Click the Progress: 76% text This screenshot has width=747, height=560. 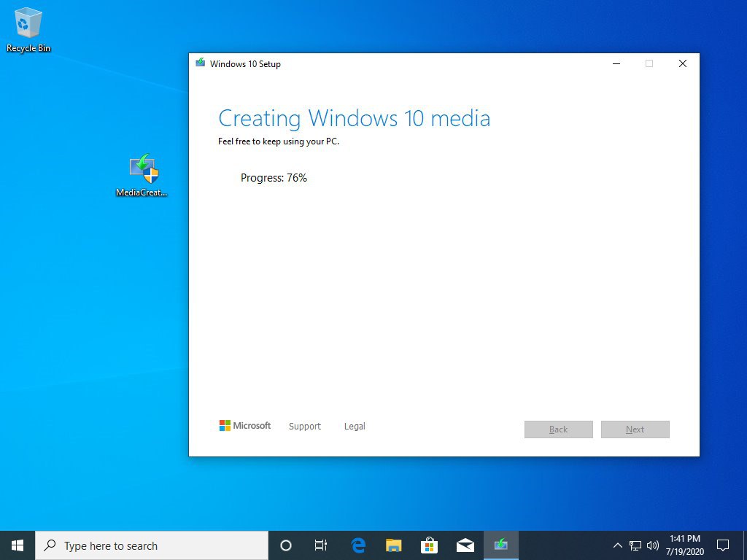coord(274,178)
